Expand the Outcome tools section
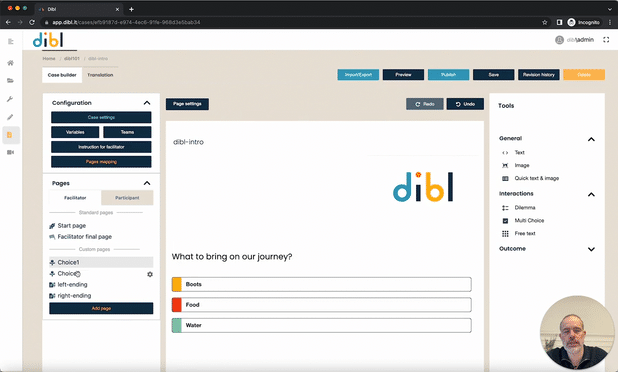The image size is (618, 372). [x=591, y=249]
